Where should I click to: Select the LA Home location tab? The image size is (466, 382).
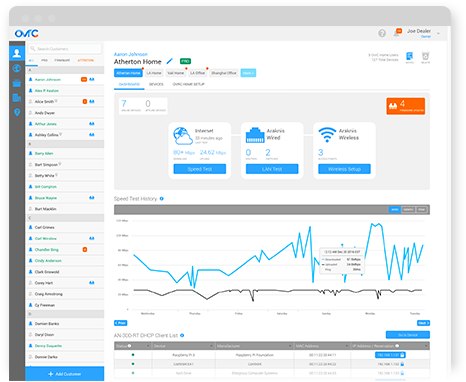tap(154, 73)
